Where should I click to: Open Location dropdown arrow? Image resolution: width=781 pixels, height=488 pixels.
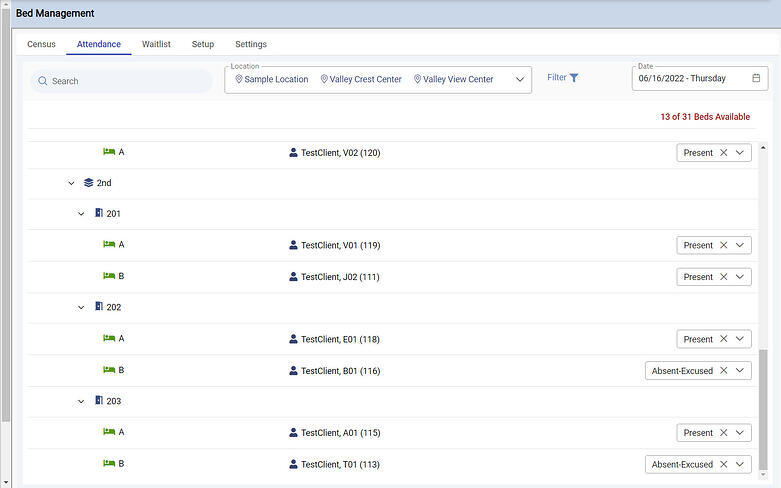(520, 79)
